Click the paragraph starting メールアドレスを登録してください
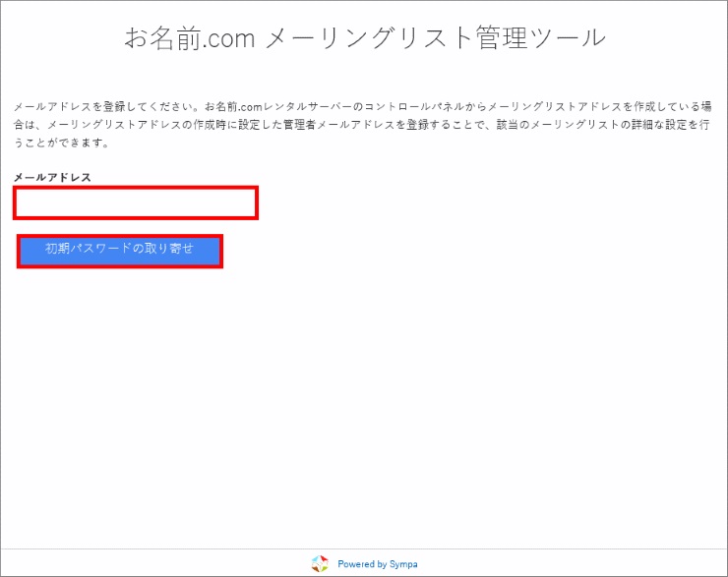This screenshot has width=728, height=577. pyautogui.click(x=362, y=124)
